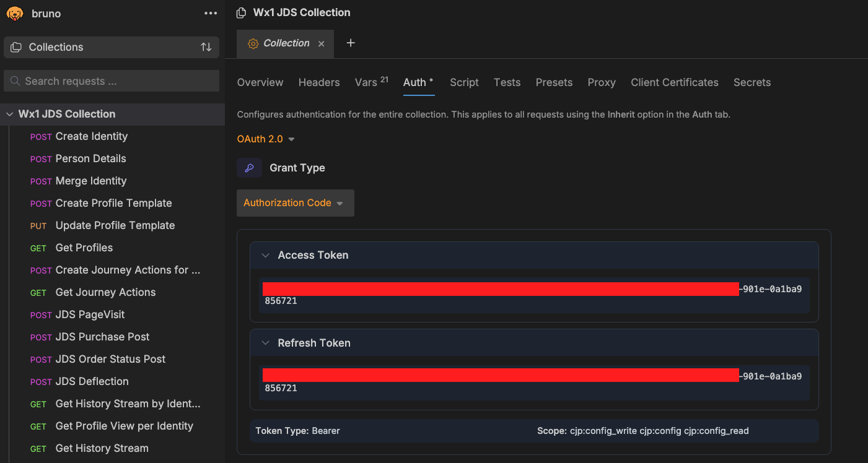Open the JDS Purchase Post request
868x463 pixels.
(112, 337)
